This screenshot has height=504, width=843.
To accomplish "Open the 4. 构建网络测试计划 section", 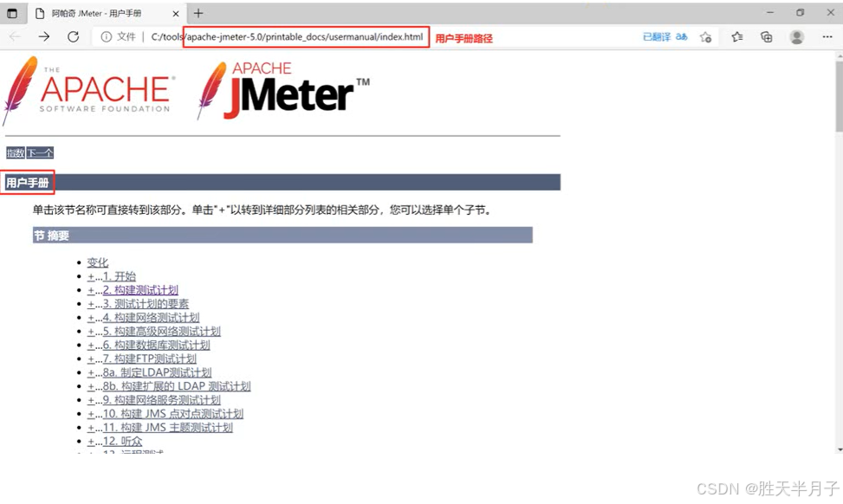I will pyautogui.click(x=151, y=318).
